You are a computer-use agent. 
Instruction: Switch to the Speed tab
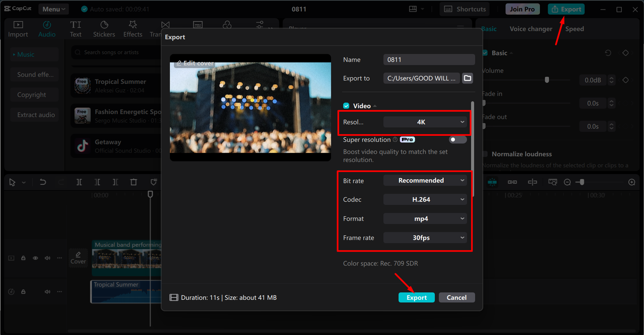575,29
